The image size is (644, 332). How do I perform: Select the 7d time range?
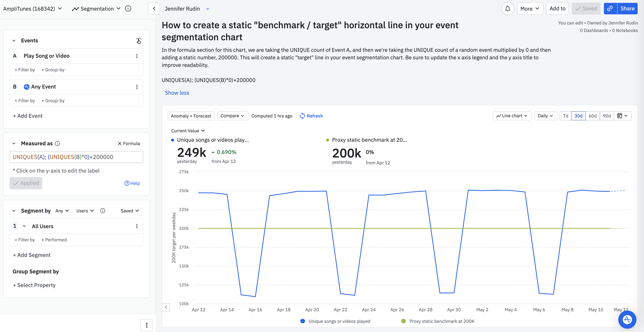tap(565, 116)
